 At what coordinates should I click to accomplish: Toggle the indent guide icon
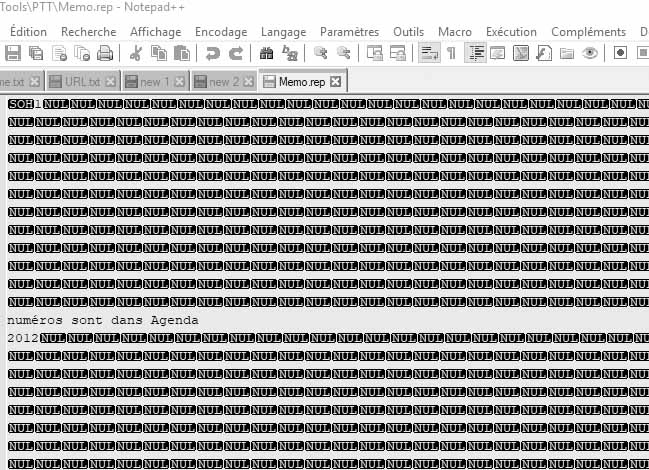click(475, 53)
